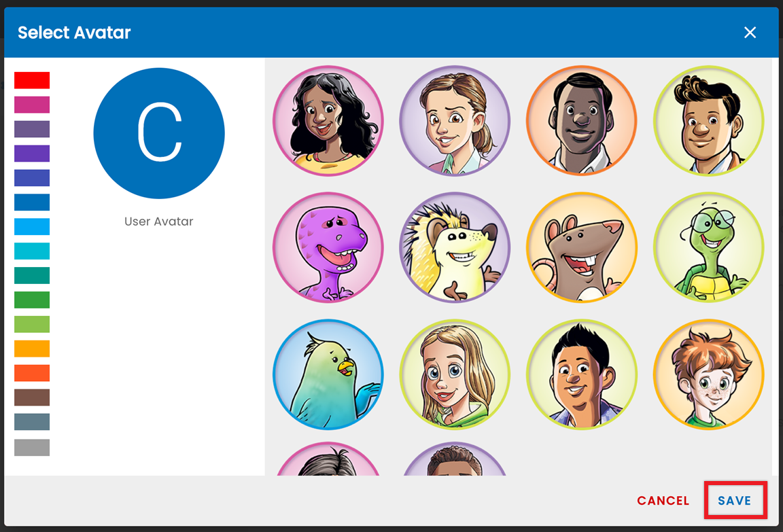Pick the brown mouse avatar

(582, 247)
